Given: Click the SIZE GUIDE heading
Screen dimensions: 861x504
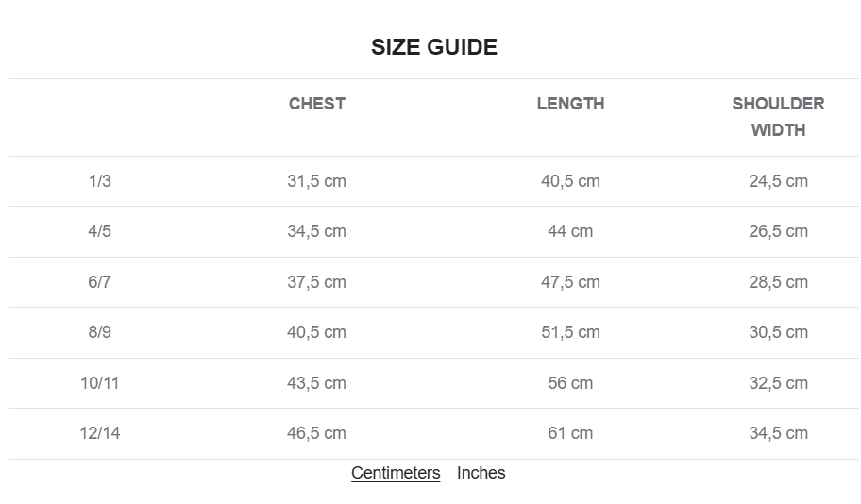Looking at the screenshot, I should coord(433,47).
